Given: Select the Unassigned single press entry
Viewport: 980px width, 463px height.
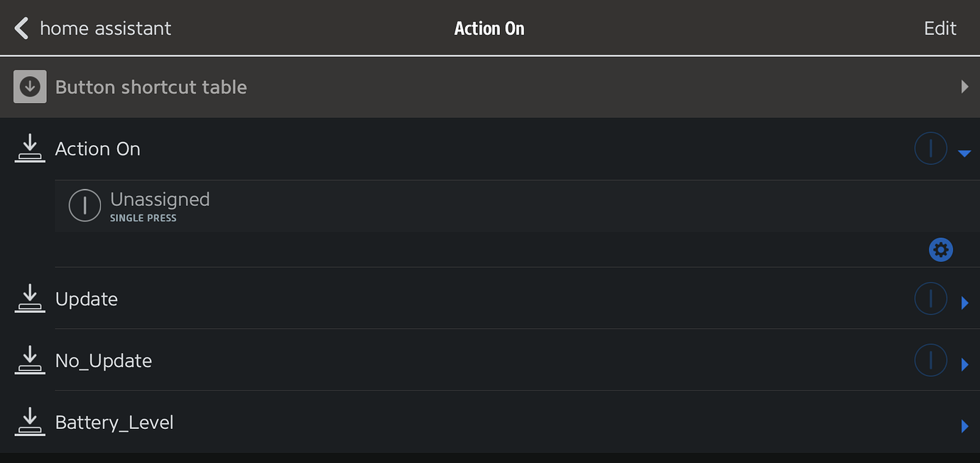Looking at the screenshot, I should pos(160,206).
